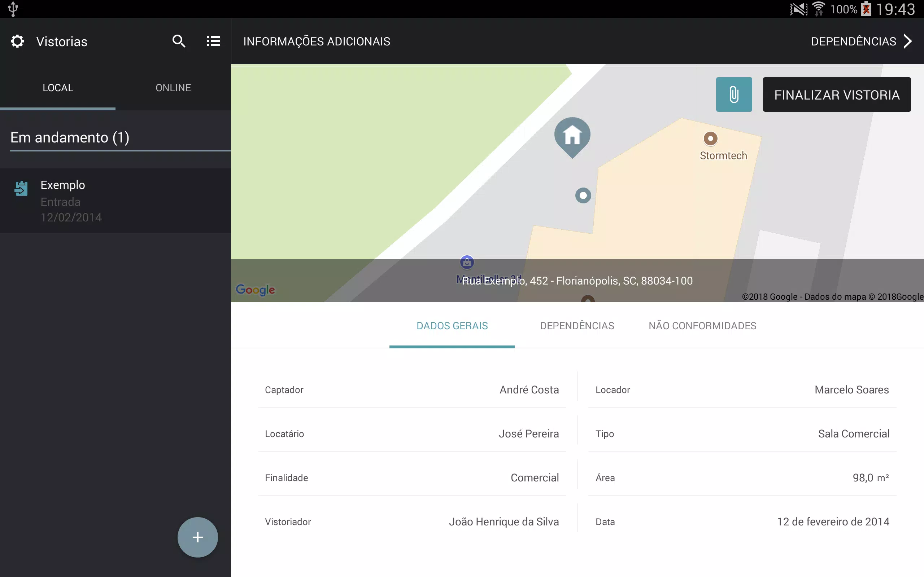This screenshot has height=577, width=924.
Task: Select the Exemplo Entrada inspection entry
Action: click(115, 201)
